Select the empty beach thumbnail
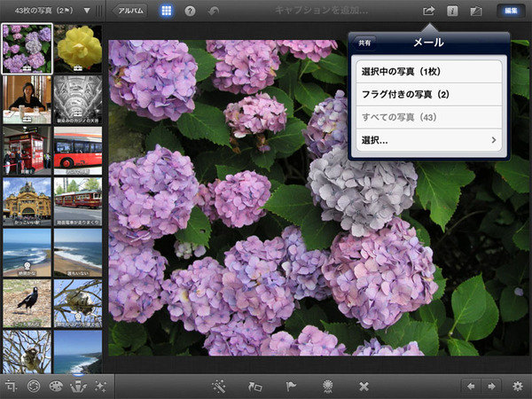Screen dimensions: 532x399 (x=78, y=253)
